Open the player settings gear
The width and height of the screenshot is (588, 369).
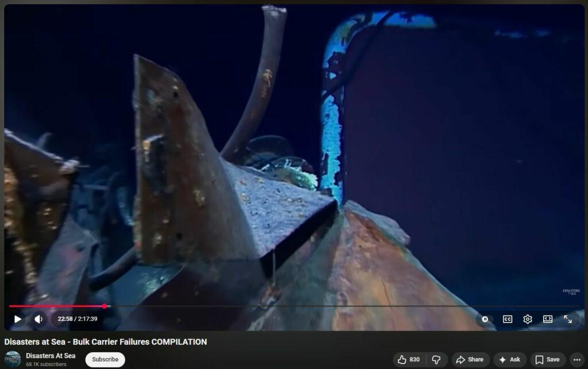point(528,319)
